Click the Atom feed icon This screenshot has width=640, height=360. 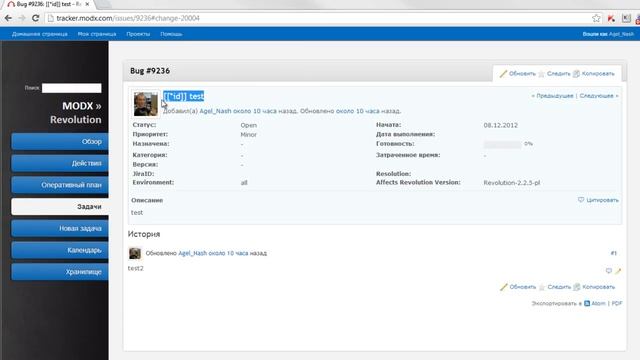click(587, 303)
